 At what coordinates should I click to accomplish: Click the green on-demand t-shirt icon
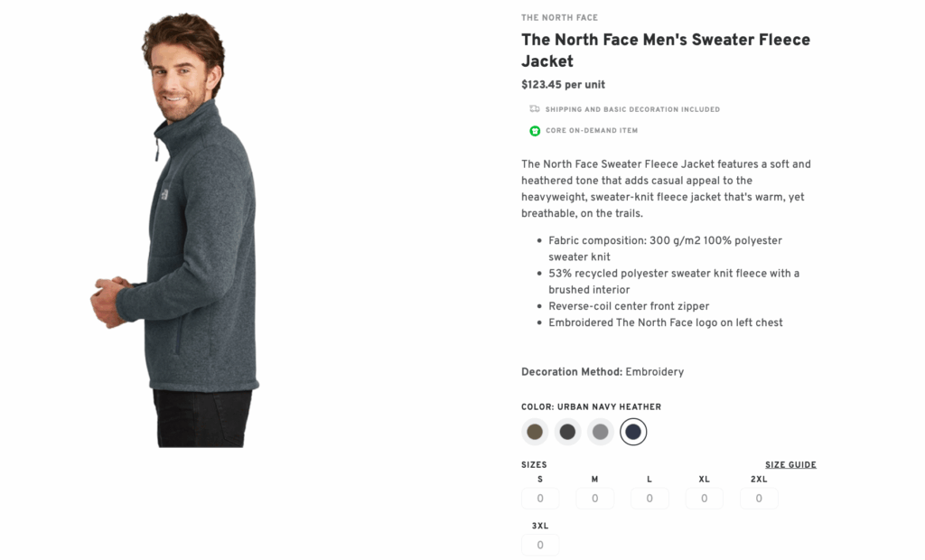(x=535, y=130)
